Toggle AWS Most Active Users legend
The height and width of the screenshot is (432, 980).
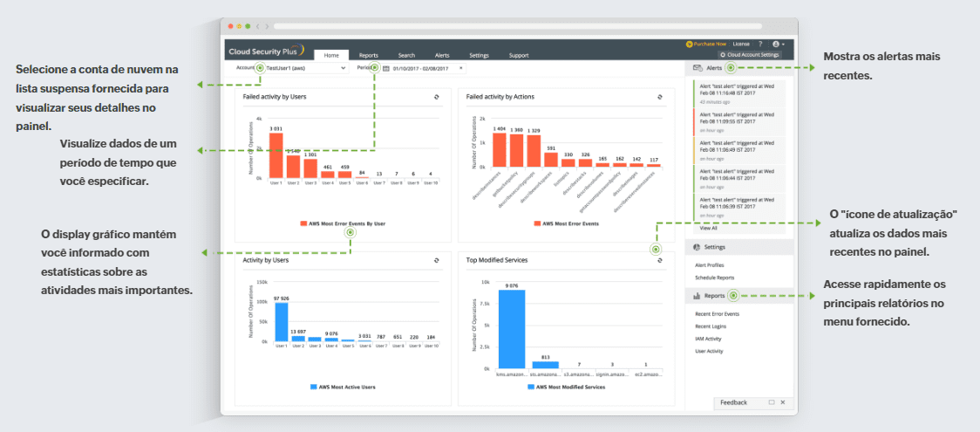[343, 386]
